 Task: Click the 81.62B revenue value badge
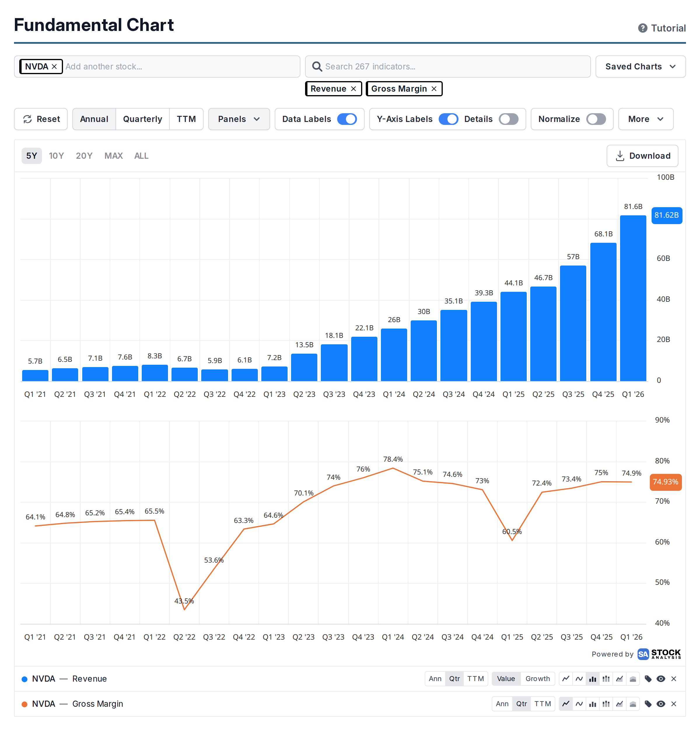pos(667,215)
